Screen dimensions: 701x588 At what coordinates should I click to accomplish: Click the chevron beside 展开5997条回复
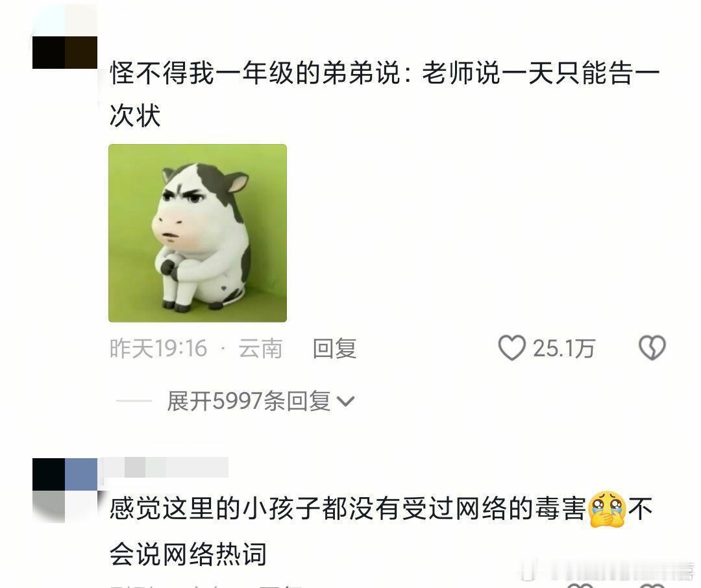(x=345, y=402)
